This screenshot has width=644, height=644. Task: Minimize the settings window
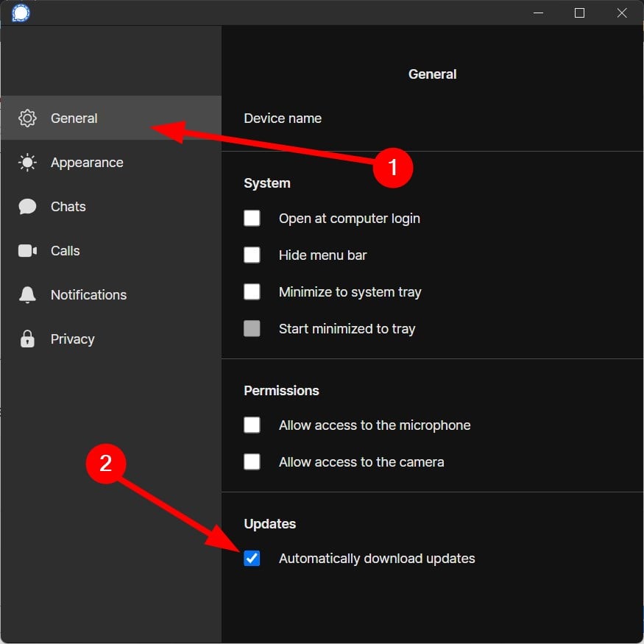539,13
